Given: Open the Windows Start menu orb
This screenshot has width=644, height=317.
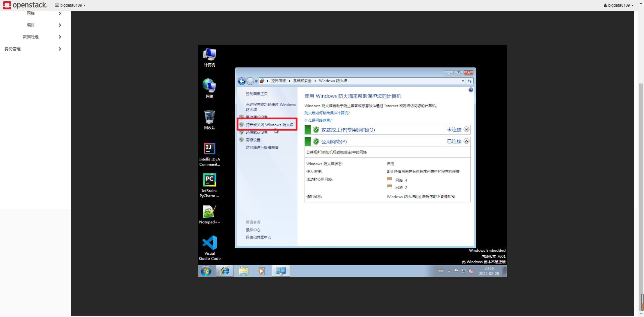Looking at the screenshot, I should [x=206, y=271].
